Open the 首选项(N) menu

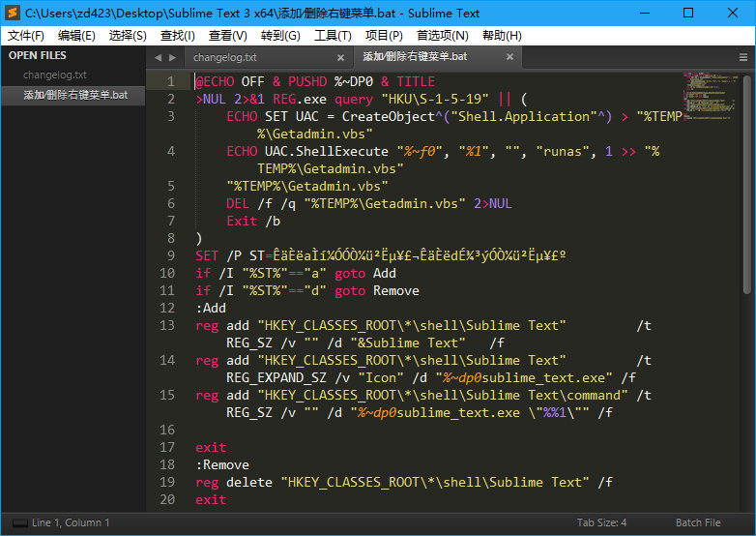[442, 36]
